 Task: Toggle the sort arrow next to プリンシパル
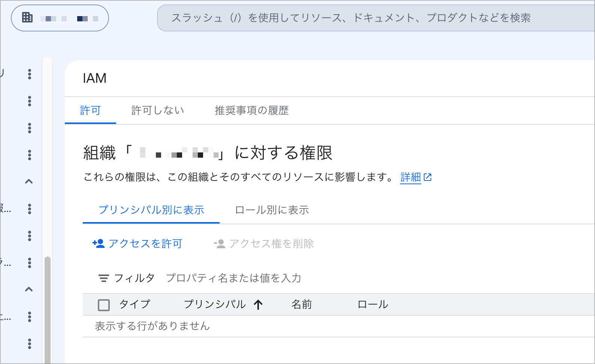(258, 305)
